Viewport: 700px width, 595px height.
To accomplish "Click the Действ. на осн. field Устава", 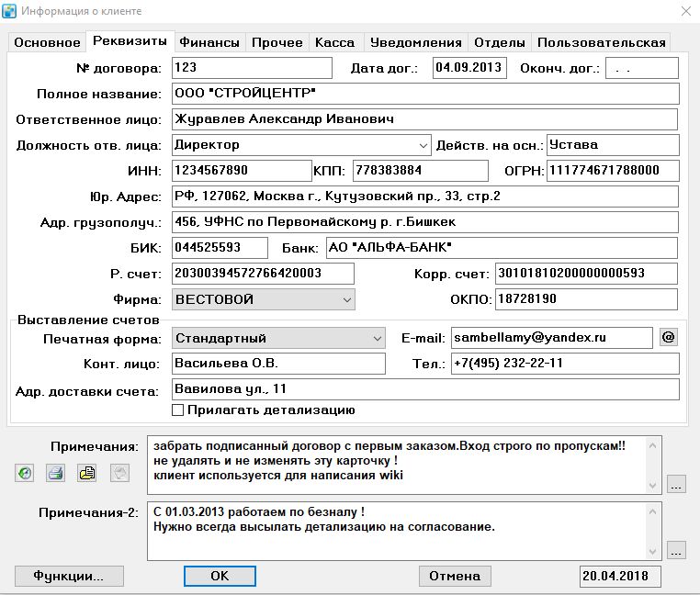I will (613, 145).
